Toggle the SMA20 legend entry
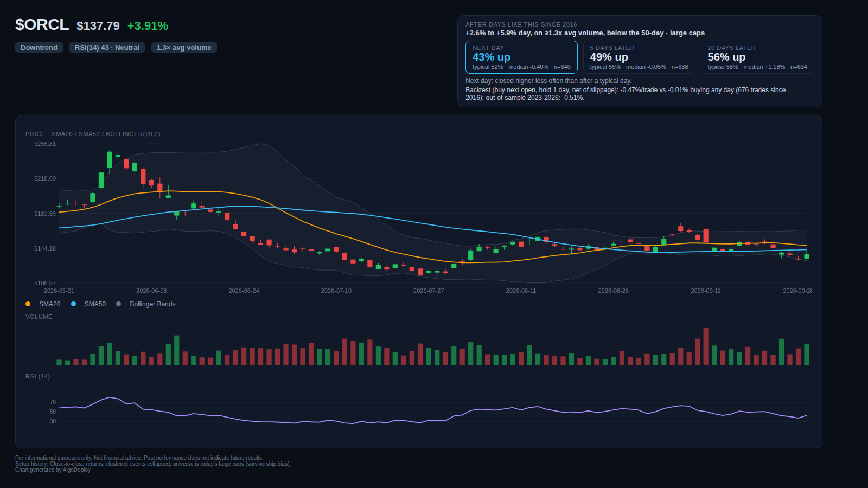Screen dimensions: 868x488 (x=43, y=304)
